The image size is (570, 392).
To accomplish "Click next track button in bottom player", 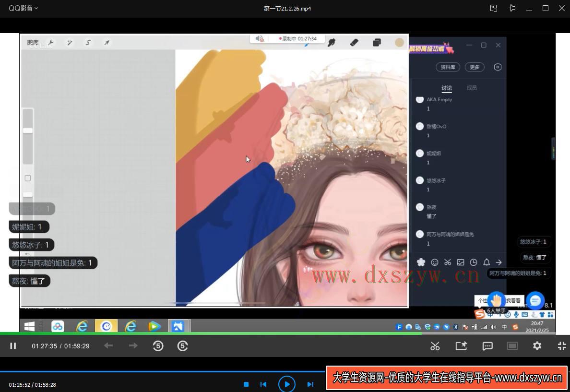I will (x=310, y=384).
